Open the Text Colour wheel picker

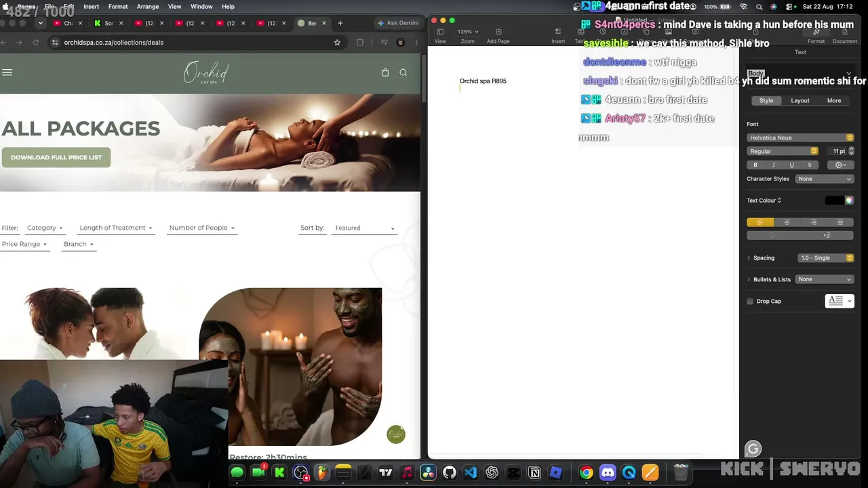(x=849, y=201)
